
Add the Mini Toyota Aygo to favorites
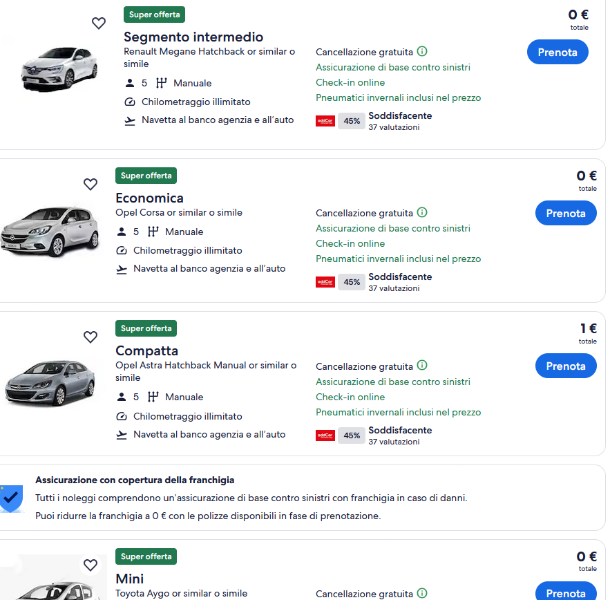point(91,565)
